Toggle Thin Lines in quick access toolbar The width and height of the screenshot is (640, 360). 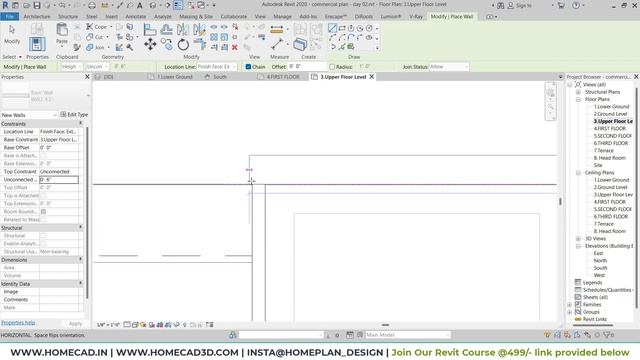click(178, 5)
